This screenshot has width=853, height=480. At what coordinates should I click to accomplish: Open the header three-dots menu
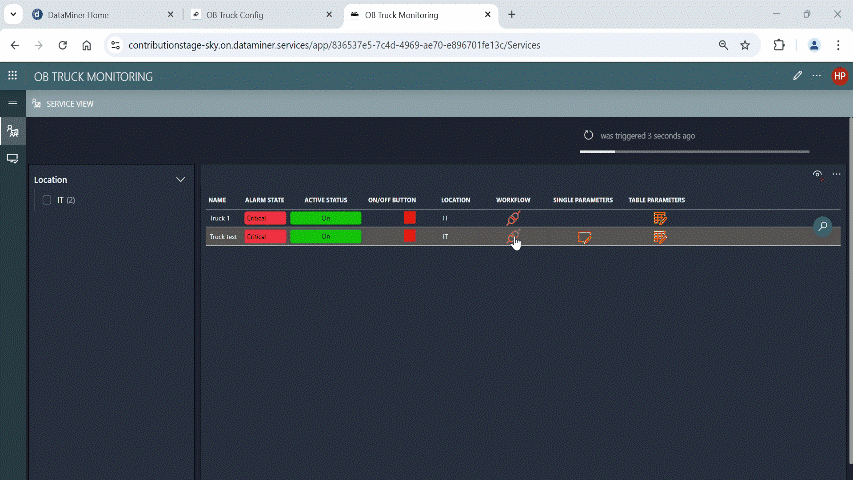(817, 76)
